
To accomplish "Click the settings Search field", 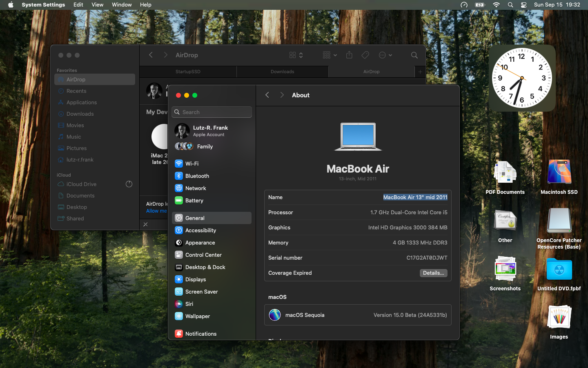I will click(212, 112).
